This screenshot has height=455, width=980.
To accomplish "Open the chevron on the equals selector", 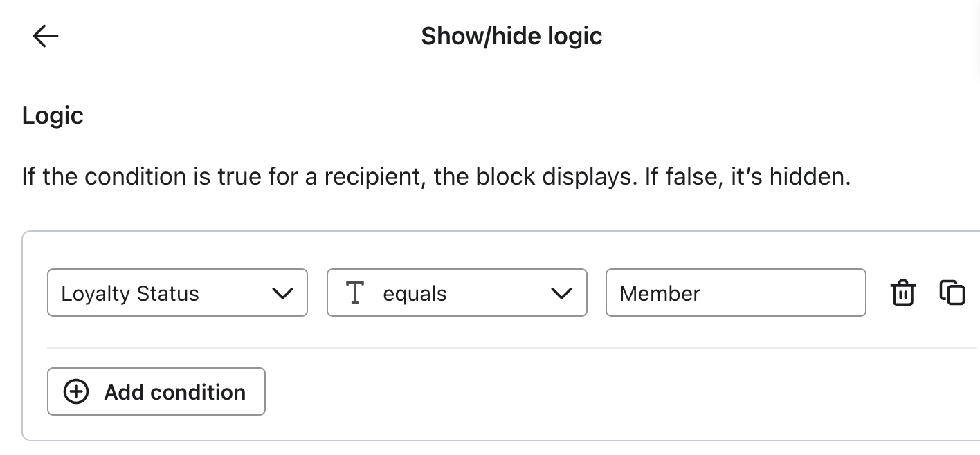I will coord(562,292).
